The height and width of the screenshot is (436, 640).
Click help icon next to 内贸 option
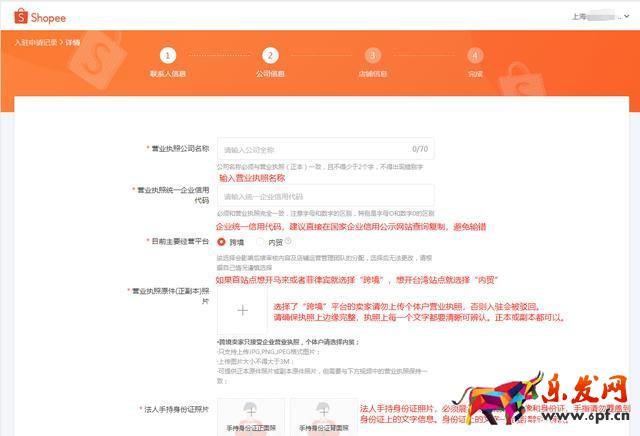289,240
